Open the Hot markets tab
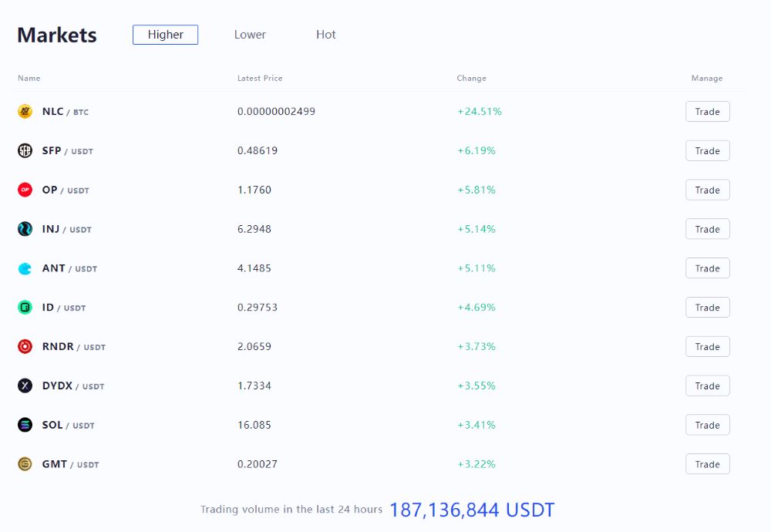Viewport: 771px width, 532px height. coord(326,35)
